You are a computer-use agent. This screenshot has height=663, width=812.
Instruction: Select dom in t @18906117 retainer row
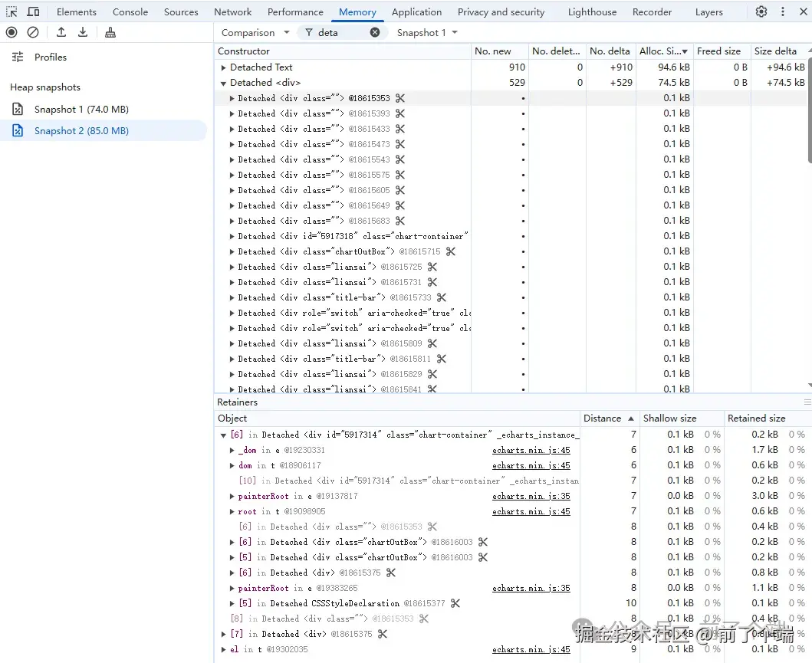click(x=513, y=466)
